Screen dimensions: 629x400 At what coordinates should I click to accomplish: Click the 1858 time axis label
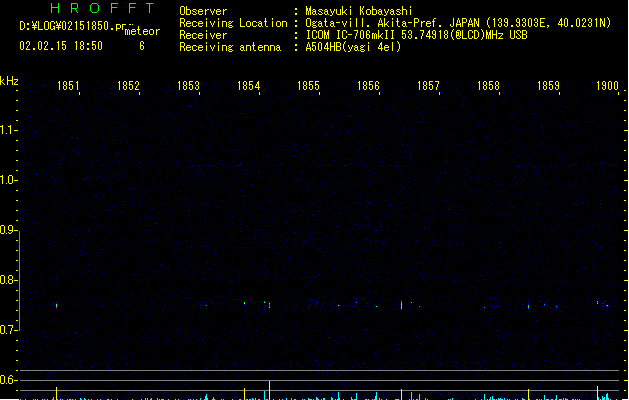pos(488,85)
